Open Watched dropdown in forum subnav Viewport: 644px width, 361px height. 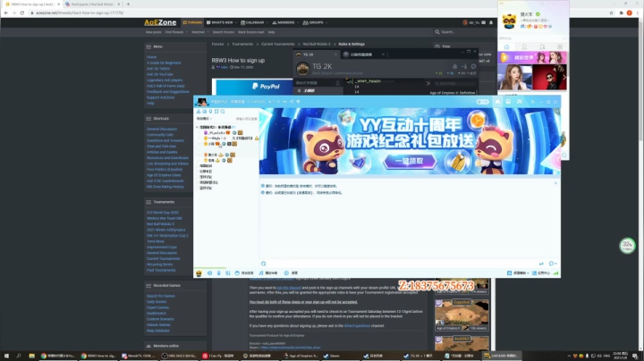tap(199, 32)
